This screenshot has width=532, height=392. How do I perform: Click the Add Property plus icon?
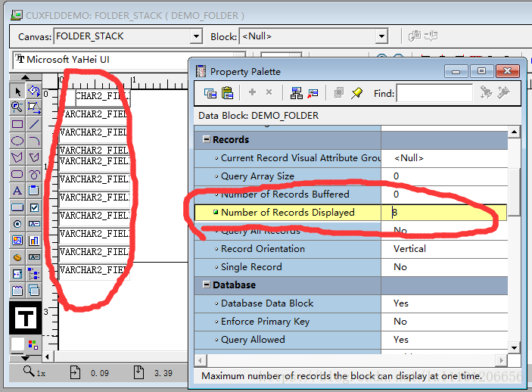(252, 92)
